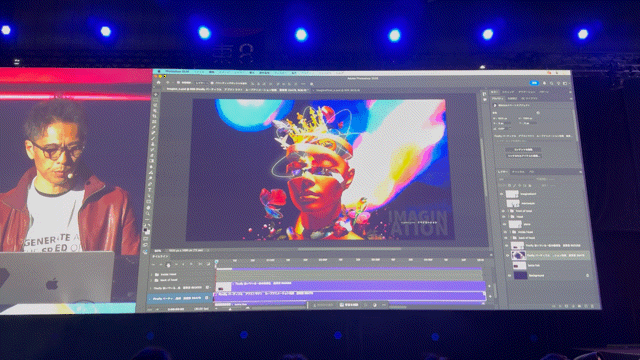Click the Timeline playhead marker
Image resolution: width=640 pixels, height=360 pixels.
tap(216, 262)
